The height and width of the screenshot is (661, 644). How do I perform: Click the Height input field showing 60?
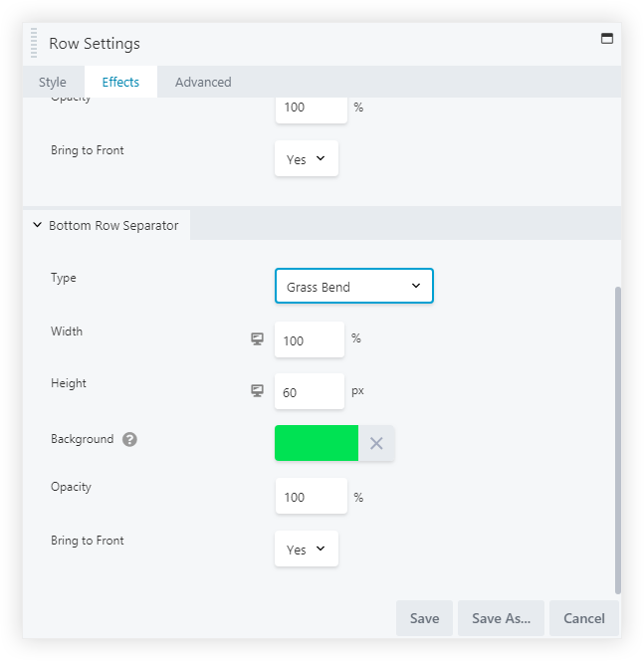[309, 392]
